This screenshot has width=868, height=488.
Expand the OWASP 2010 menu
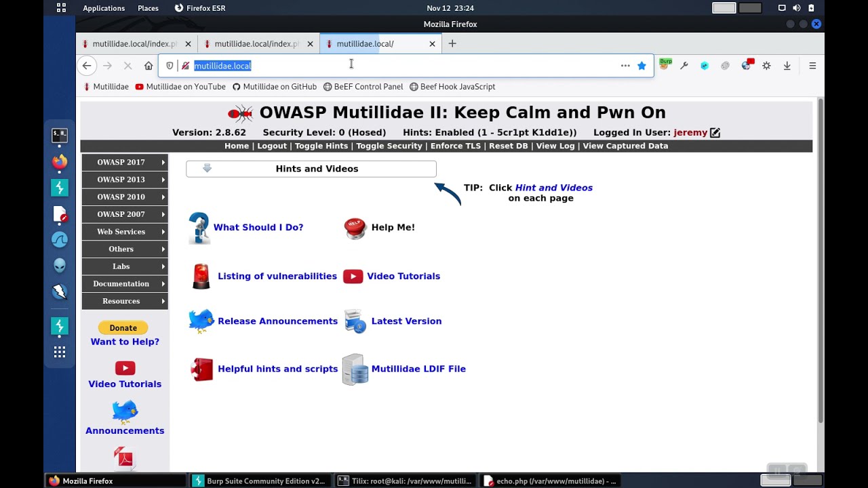point(125,197)
